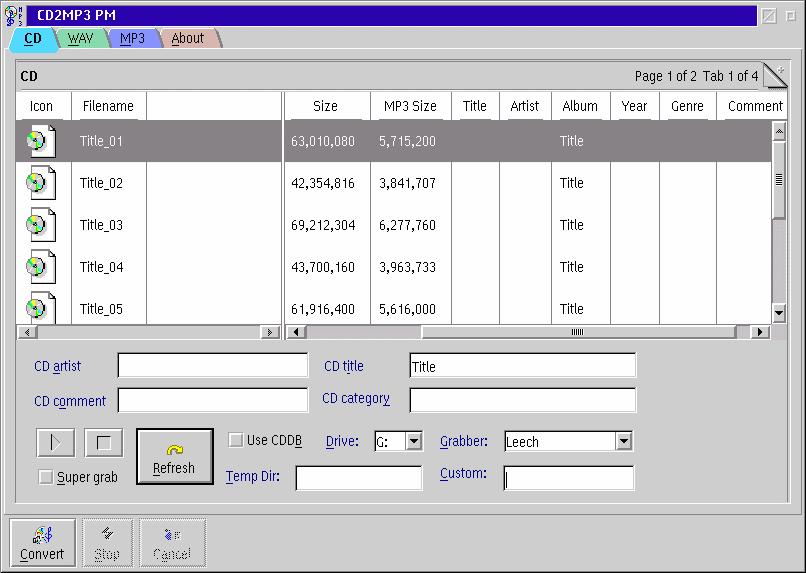Start playback with the play button
This screenshot has height=573, width=806.
pyautogui.click(x=56, y=442)
